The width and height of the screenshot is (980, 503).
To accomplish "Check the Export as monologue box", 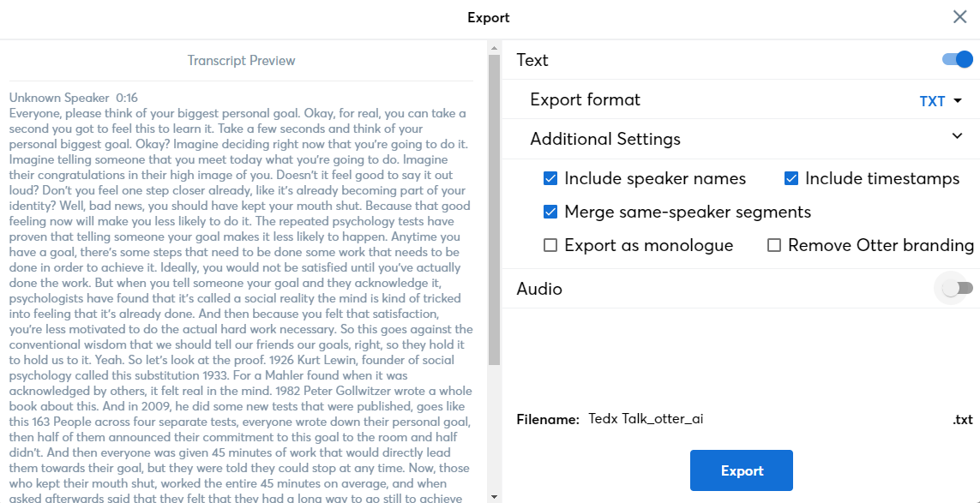I will (x=550, y=246).
